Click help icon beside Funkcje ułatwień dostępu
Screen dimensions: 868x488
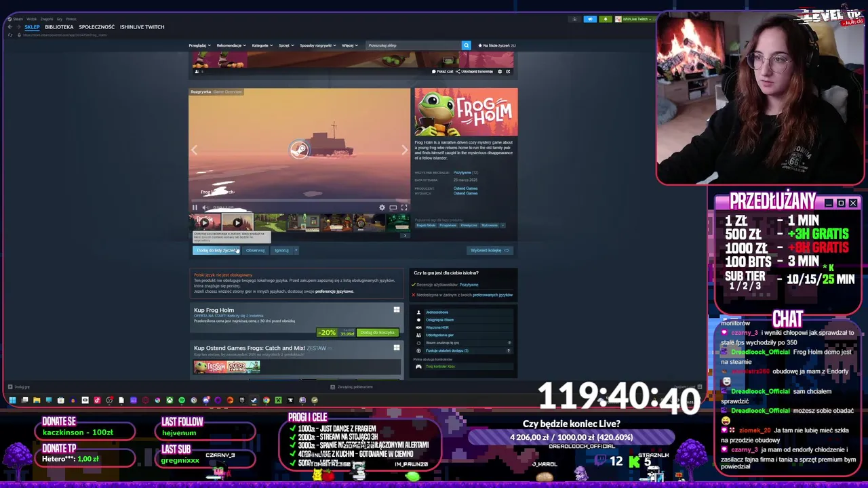[509, 350]
